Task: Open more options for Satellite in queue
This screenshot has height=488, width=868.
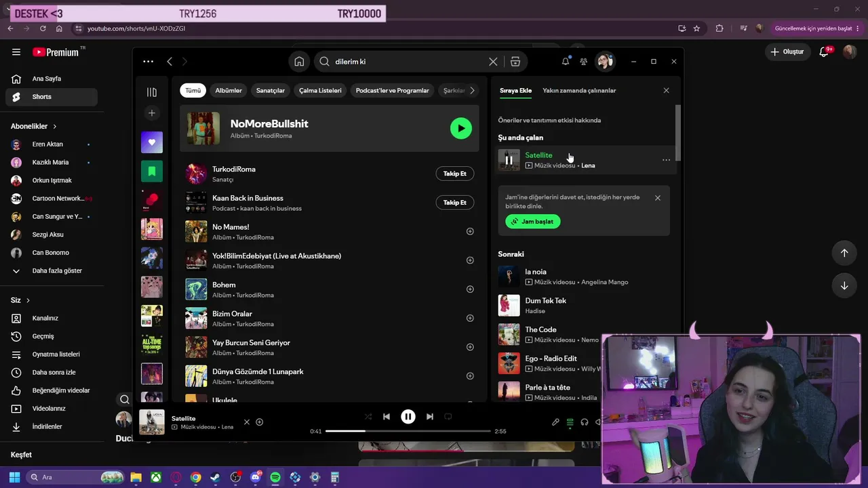Action: tap(666, 160)
